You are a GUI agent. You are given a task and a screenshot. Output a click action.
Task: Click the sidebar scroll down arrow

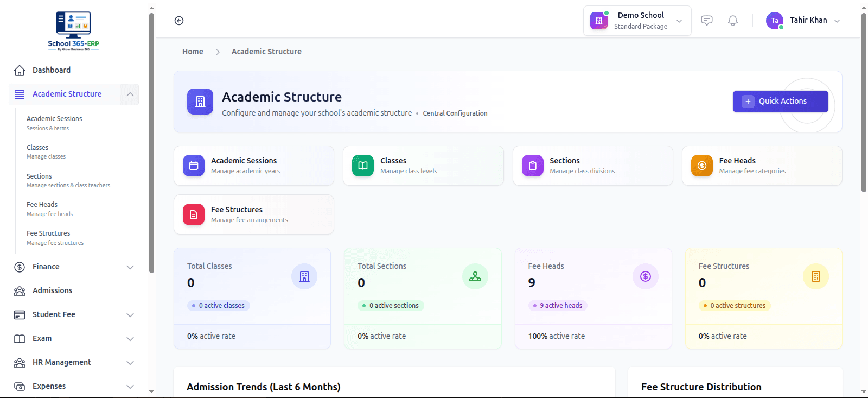[x=151, y=391]
